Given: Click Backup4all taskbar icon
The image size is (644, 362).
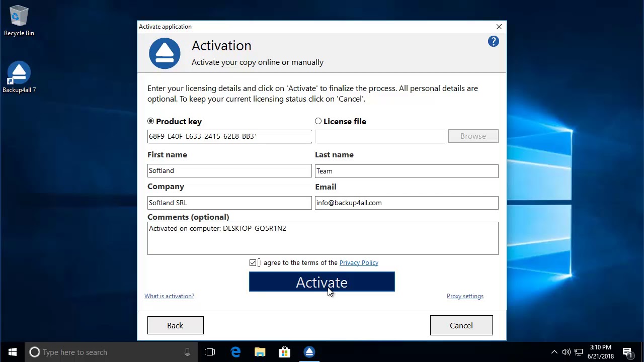Looking at the screenshot, I should tap(309, 352).
